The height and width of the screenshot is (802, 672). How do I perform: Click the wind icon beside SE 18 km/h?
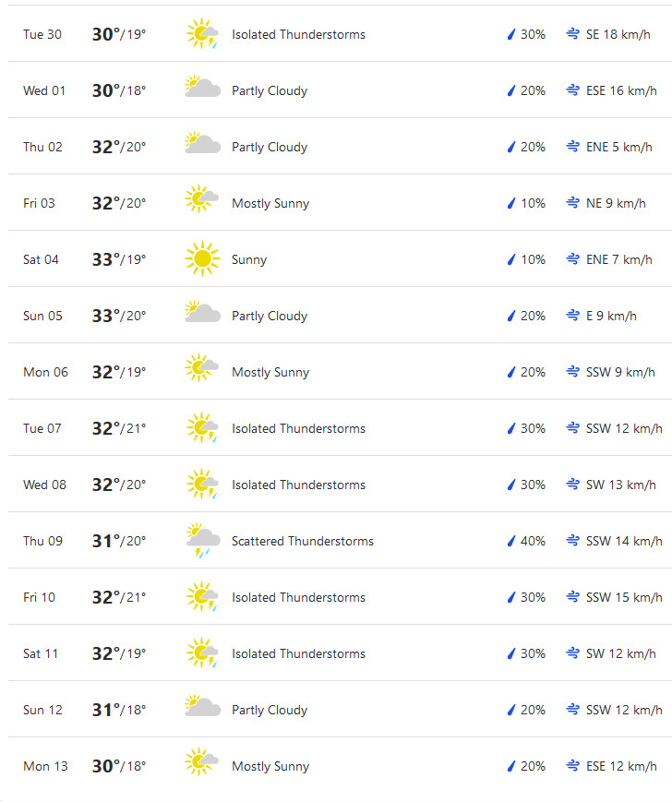click(573, 34)
